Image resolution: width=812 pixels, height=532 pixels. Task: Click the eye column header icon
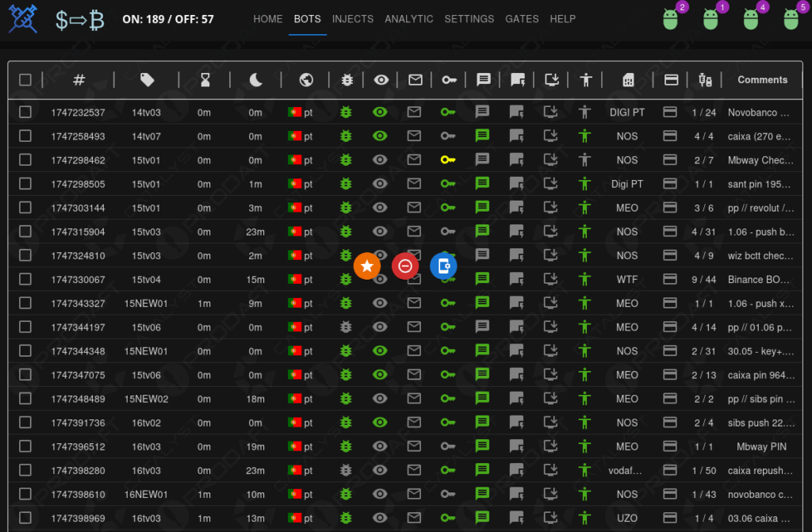tap(381, 80)
